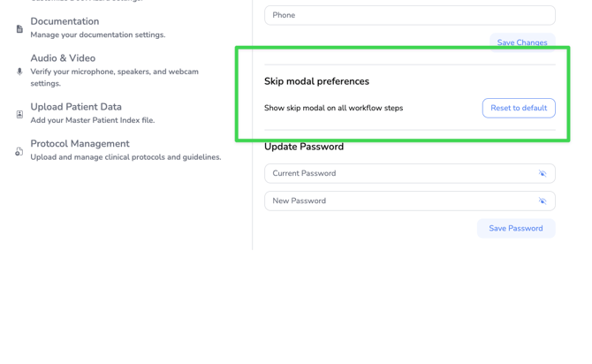Open Documentation settings

[65, 21]
